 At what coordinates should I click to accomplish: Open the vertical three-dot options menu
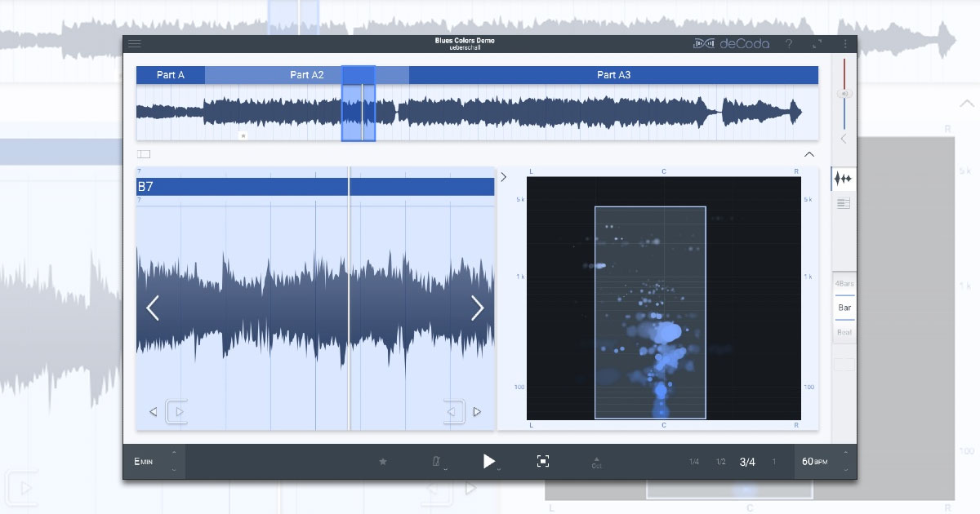point(845,44)
